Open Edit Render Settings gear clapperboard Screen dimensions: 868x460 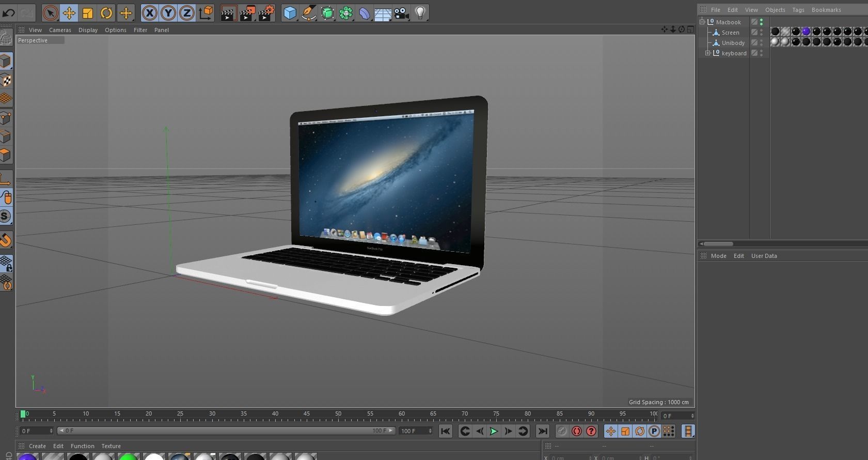tap(266, 13)
